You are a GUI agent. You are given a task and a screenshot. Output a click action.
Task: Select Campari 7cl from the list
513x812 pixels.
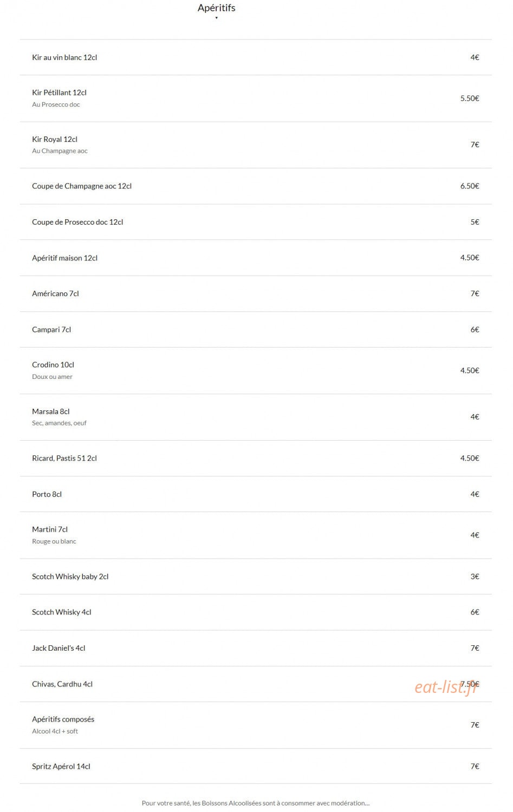(x=256, y=330)
